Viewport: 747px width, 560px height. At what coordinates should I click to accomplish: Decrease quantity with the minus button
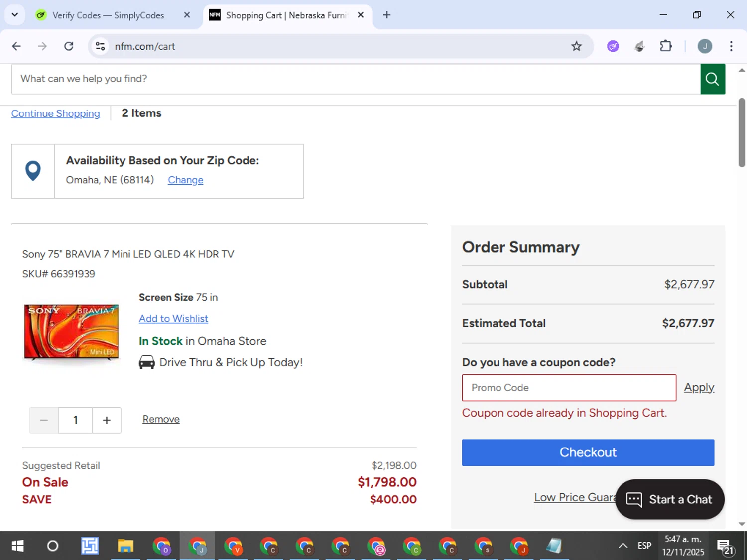point(44,420)
